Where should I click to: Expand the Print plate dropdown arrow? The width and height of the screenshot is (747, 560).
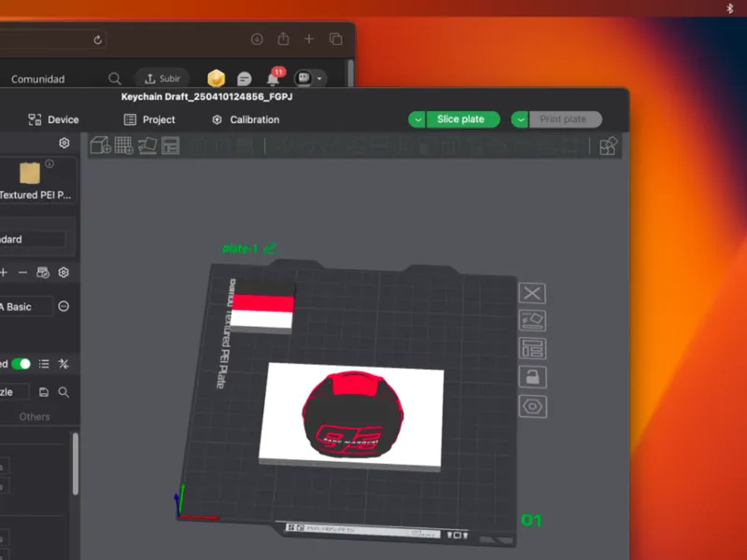pyautogui.click(x=520, y=119)
